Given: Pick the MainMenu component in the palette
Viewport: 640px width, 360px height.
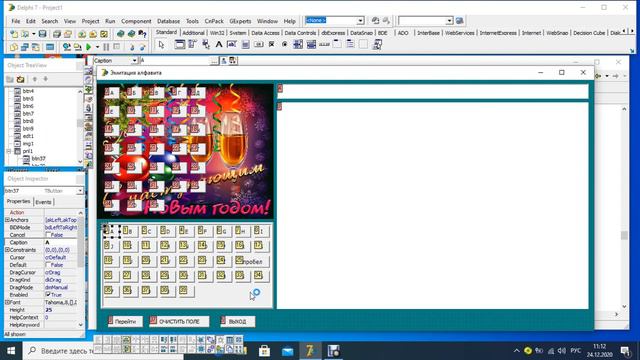Looking at the screenshot, I should (193, 45).
